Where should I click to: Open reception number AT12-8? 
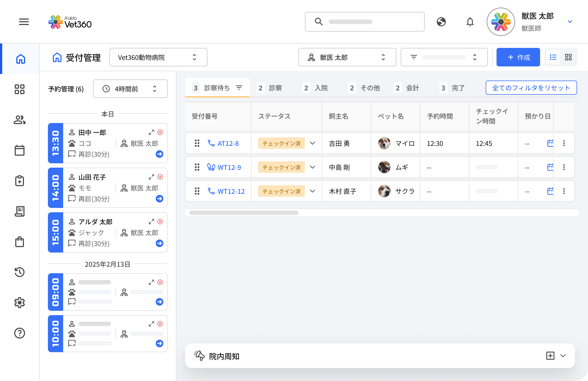pos(228,143)
